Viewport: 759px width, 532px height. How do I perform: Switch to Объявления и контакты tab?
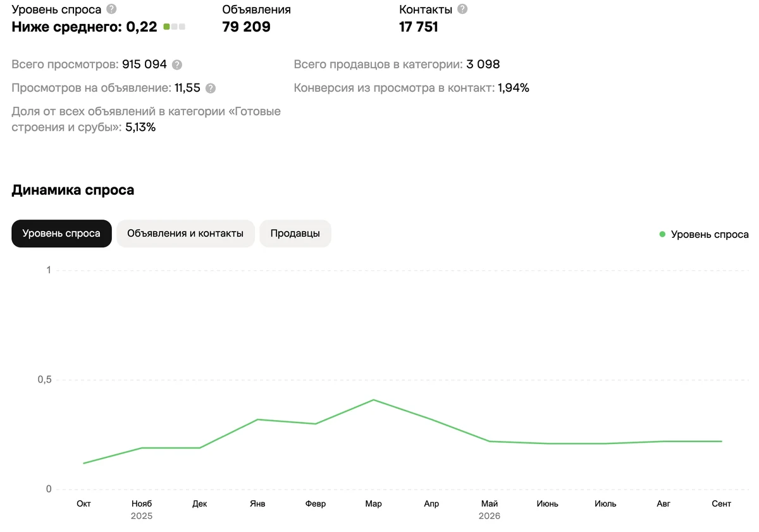(185, 233)
